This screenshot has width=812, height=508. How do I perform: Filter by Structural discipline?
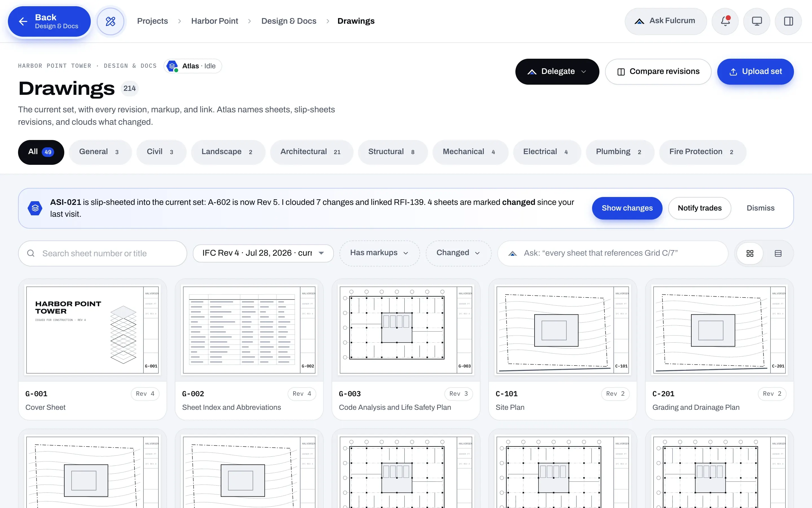coord(392,152)
